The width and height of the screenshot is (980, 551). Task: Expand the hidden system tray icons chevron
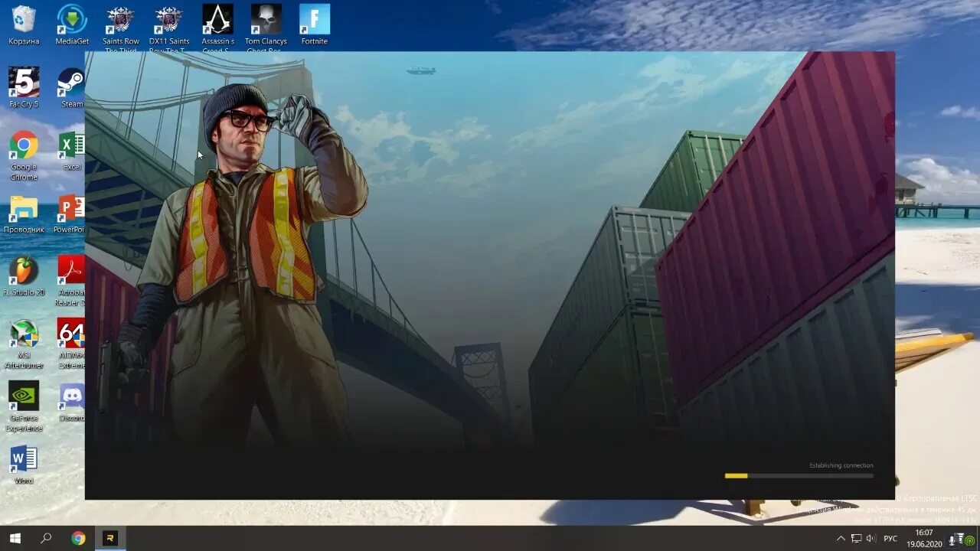pos(841,539)
